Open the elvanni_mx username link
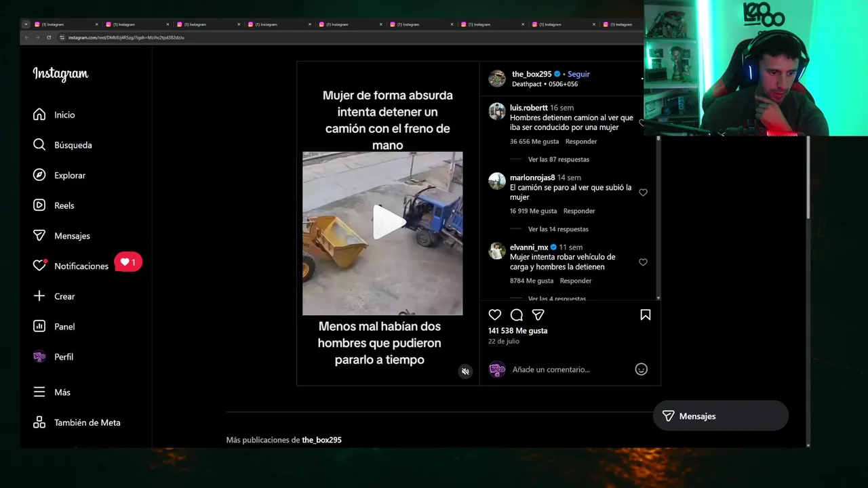Screen dimensions: 868x488 (x=529, y=247)
